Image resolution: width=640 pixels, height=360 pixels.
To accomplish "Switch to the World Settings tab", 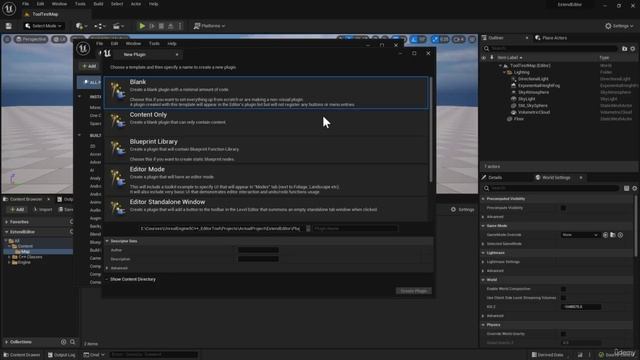I will pos(556,178).
